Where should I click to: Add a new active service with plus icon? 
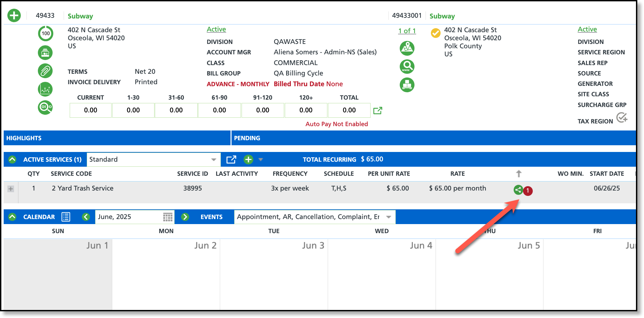(x=248, y=160)
